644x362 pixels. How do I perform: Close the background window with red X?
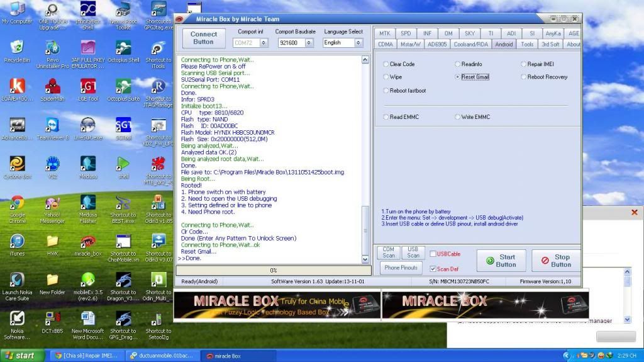[x=635, y=213]
